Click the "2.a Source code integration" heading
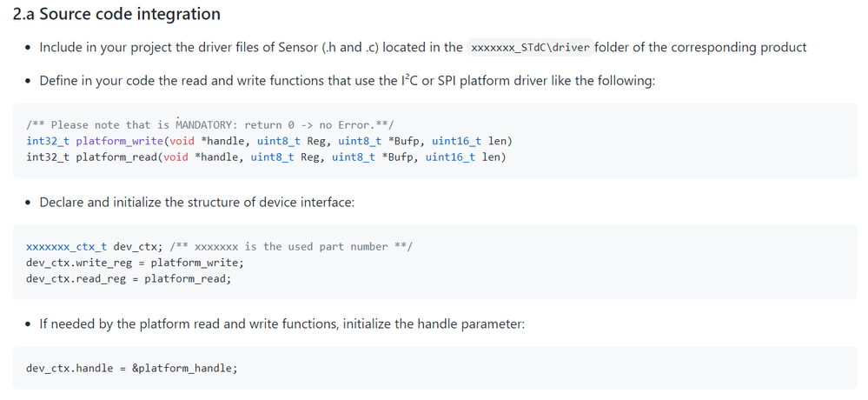The width and height of the screenshot is (868, 400). 116,14
